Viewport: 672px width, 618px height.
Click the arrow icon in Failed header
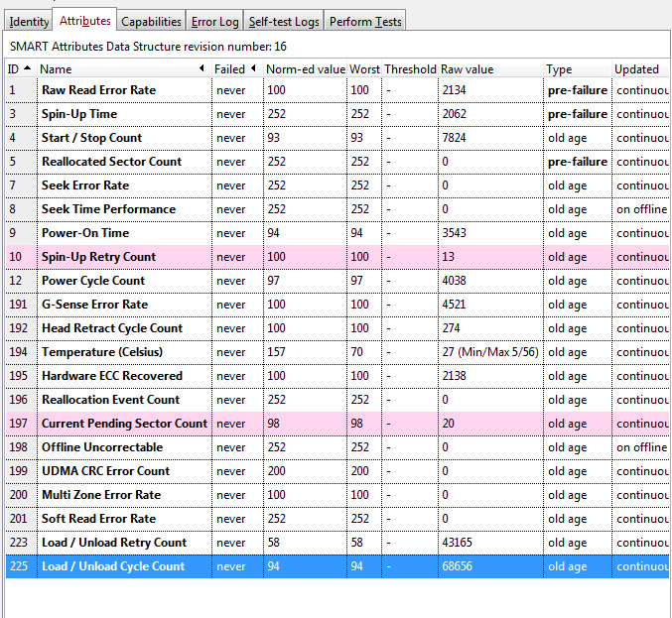[x=253, y=67]
